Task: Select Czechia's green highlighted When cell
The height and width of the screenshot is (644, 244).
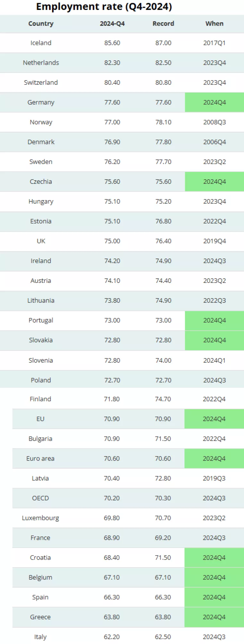Action: [x=214, y=182]
